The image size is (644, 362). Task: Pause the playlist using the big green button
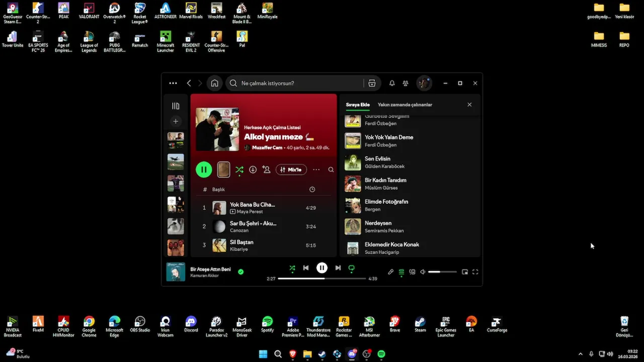(x=204, y=169)
